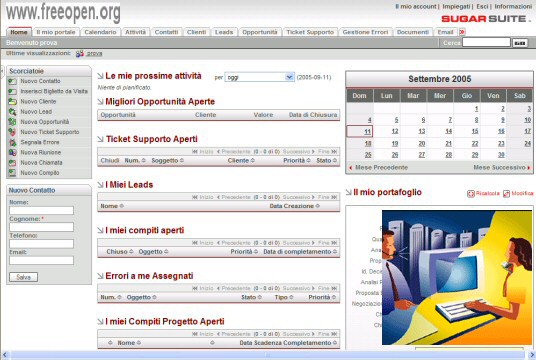Click the Nuovo Contatto shortcut icon
Screen dimensions: 536x360
[x=12, y=81]
